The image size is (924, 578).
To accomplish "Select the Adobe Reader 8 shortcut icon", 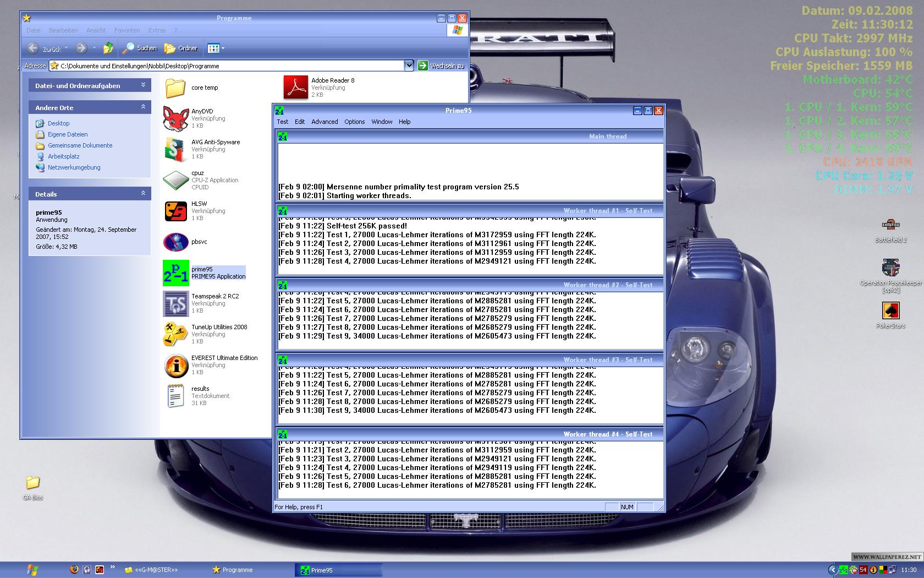I will 295,88.
